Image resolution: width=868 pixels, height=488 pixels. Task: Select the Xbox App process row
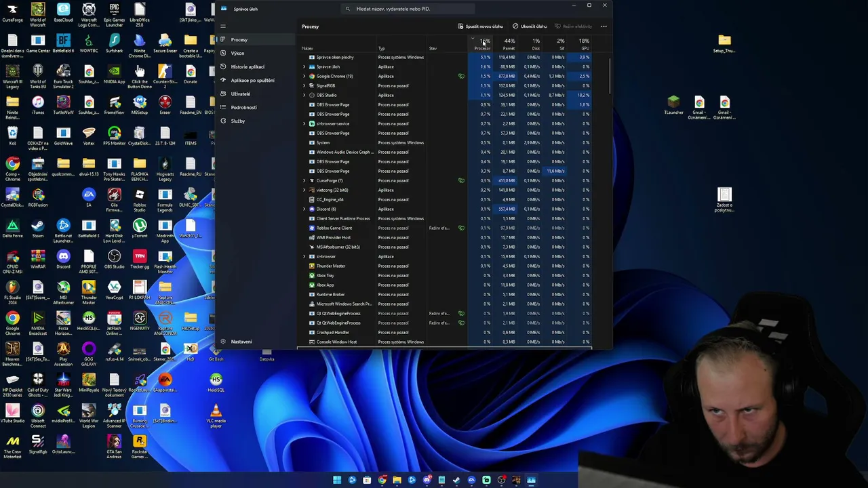445,285
